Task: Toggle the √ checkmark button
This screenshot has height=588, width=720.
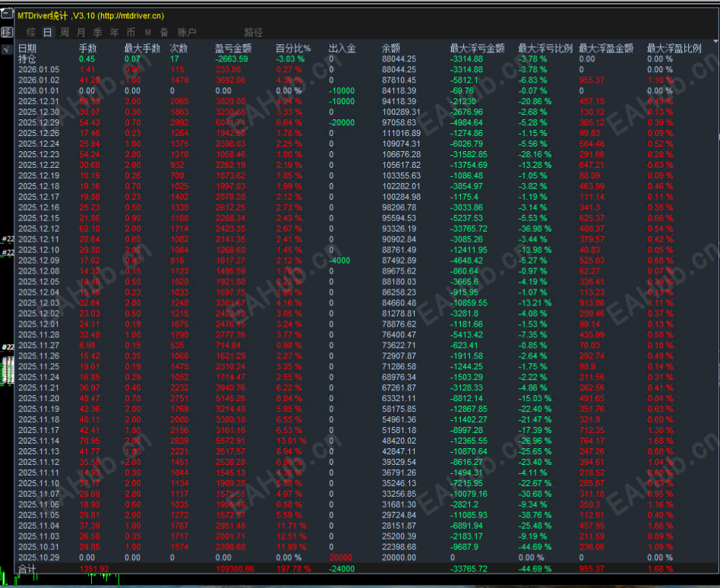Action: coord(6,49)
